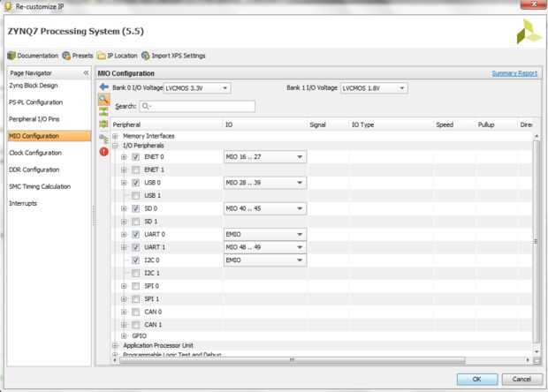Viewport: 548px width, 392px height.
Task: Open Peripheral I/O Pins page
Action: click(x=34, y=119)
